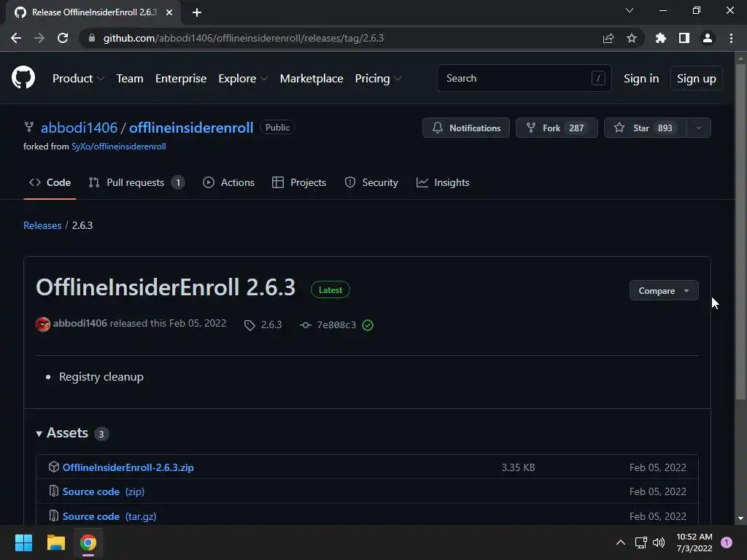Download Source code (zip)

(x=104, y=492)
